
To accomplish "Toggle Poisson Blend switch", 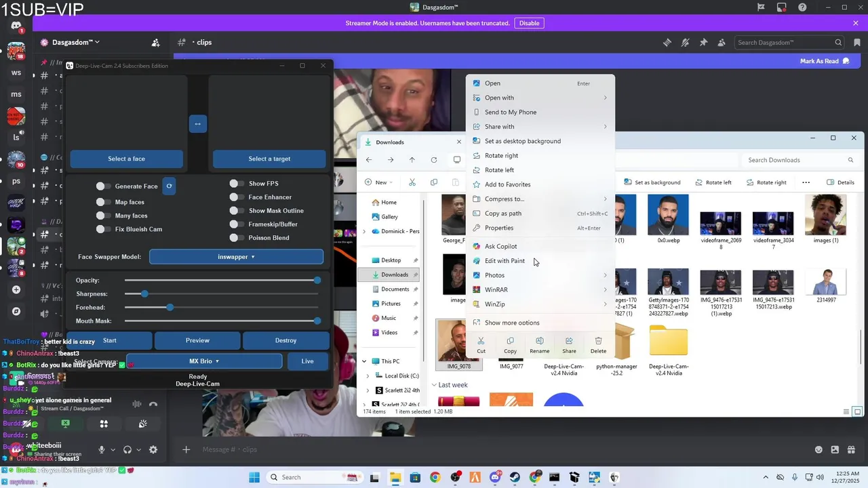I will pyautogui.click(x=237, y=238).
